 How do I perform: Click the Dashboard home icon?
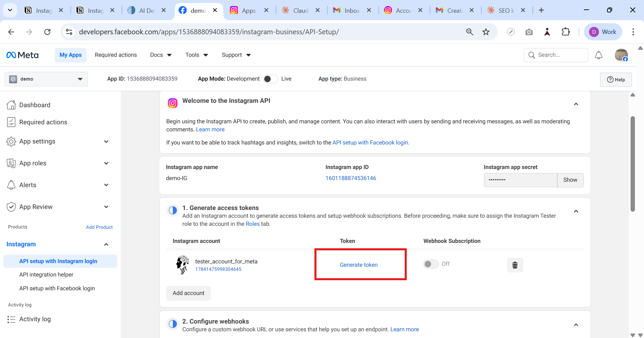[x=11, y=105]
